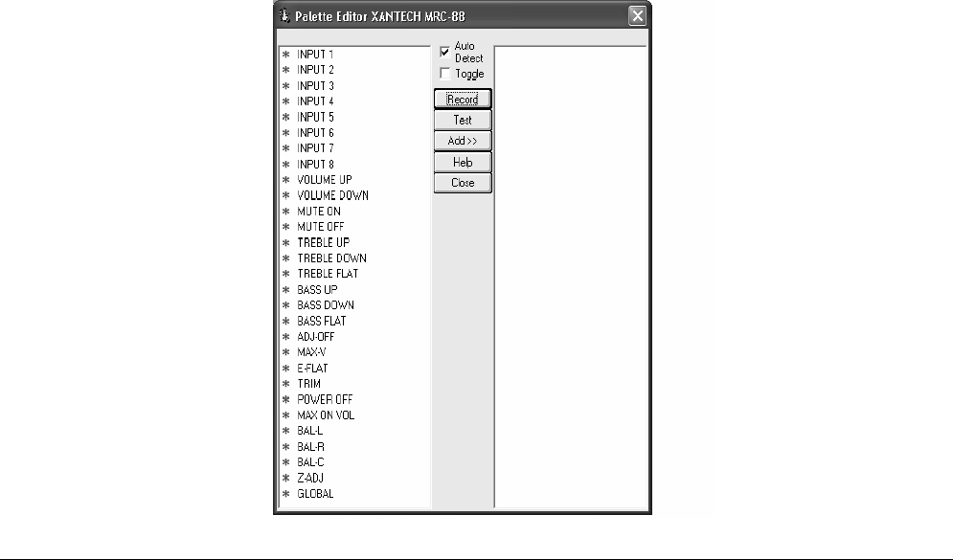
Task: Select the MUTE OFF command
Action: [x=320, y=227]
